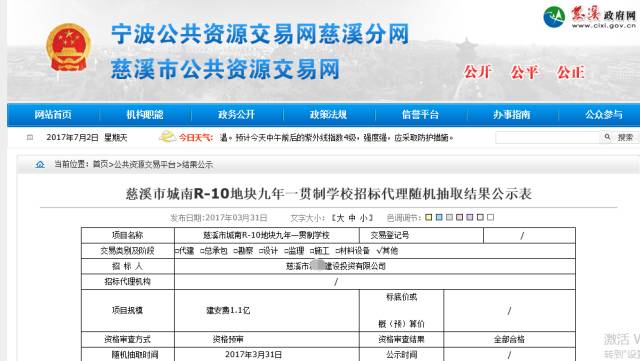The image size is (640, 361).
Task: Set font size to 小
Action: point(363,218)
